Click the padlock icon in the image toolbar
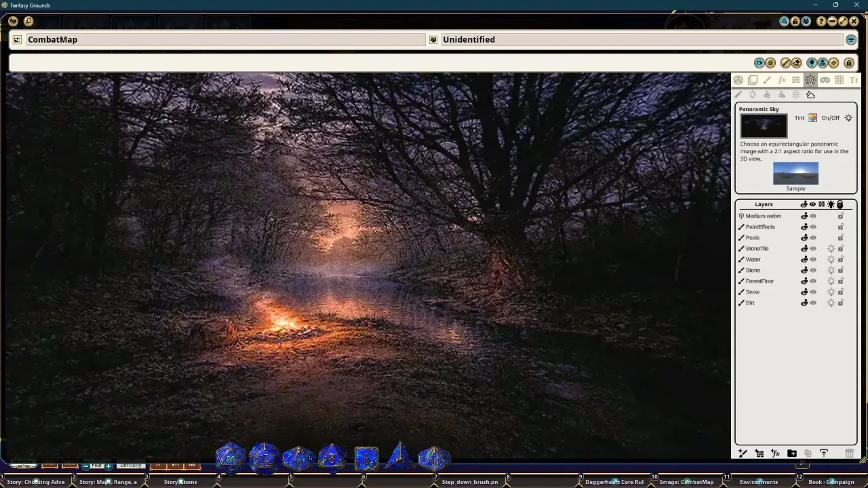This screenshot has height=488, width=868. coord(849,63)
